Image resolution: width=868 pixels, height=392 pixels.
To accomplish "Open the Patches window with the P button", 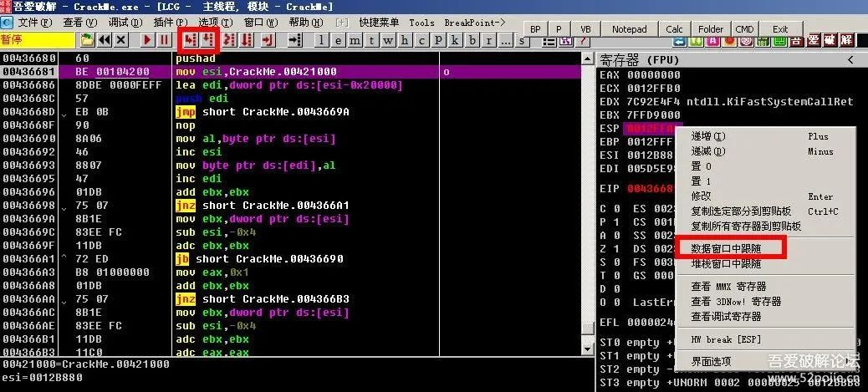I will pos(438,40).
